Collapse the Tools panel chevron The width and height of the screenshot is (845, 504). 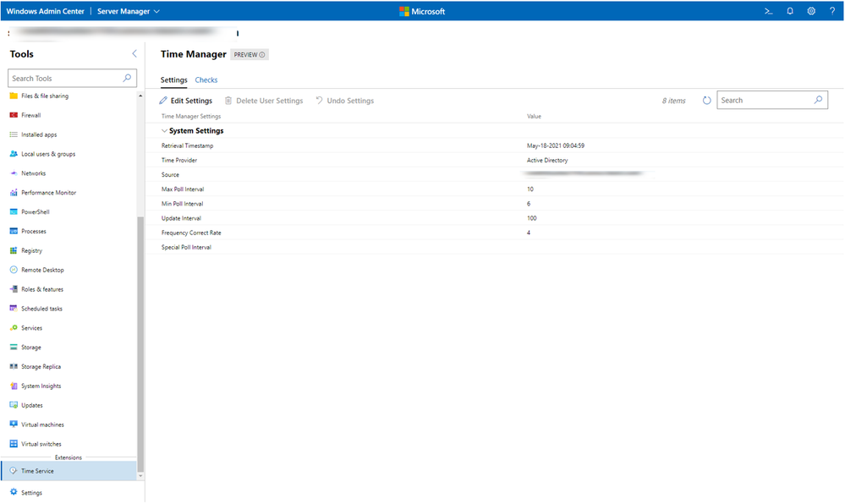tap(134, 53)
